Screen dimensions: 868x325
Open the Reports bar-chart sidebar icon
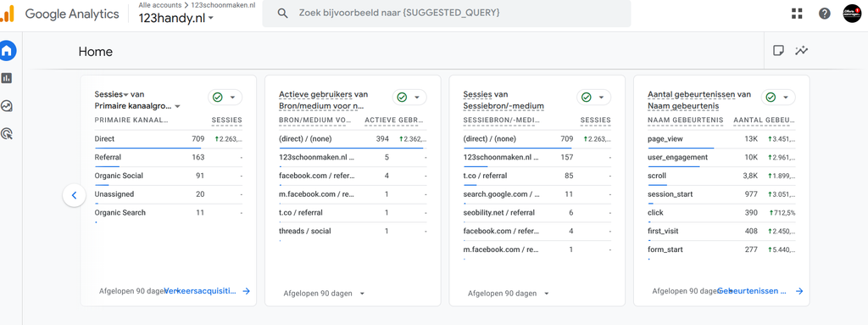(x=7, y=78)
